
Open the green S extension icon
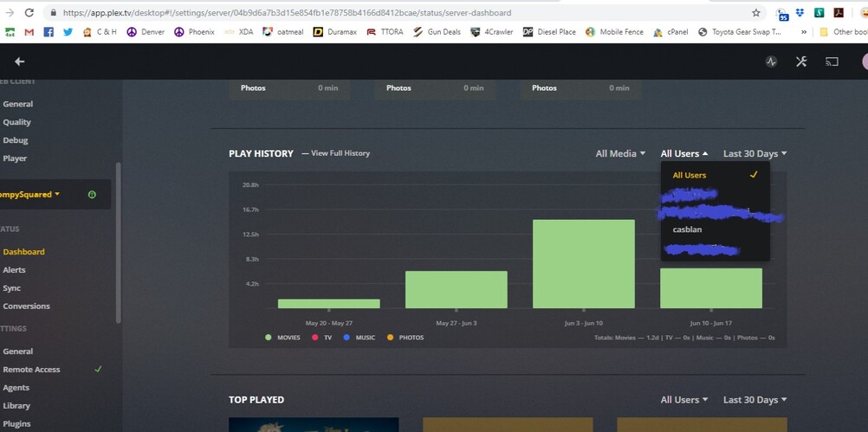pos(819,13)
